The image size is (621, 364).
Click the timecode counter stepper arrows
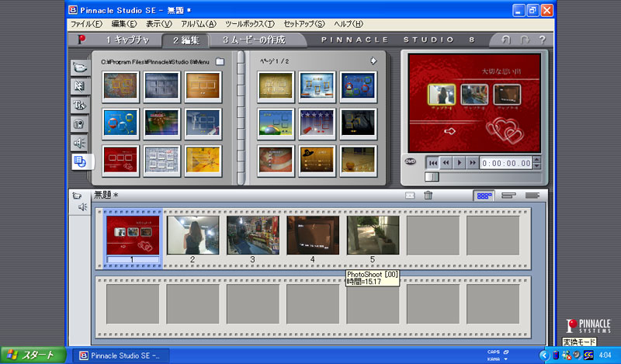(x=536, y=163)
